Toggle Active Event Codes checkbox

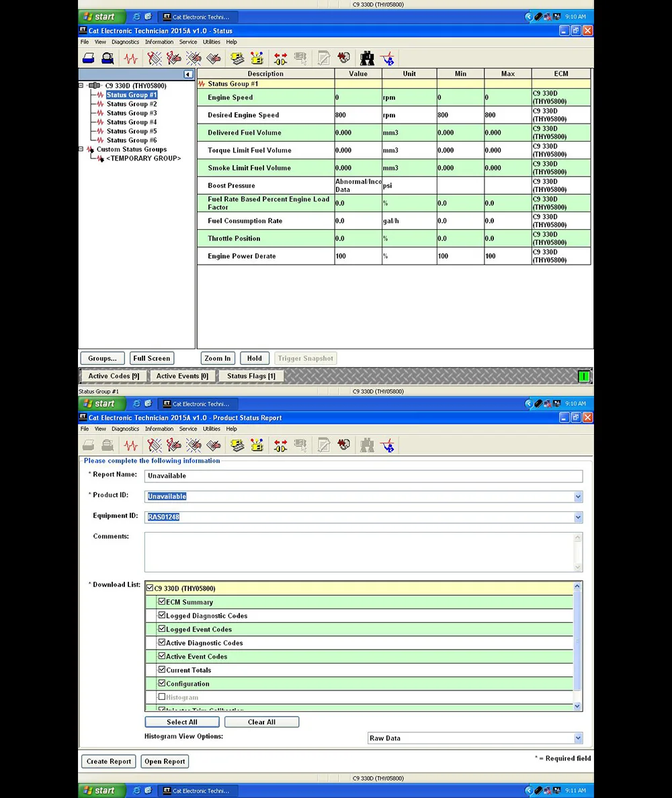(x=162, y=656)
